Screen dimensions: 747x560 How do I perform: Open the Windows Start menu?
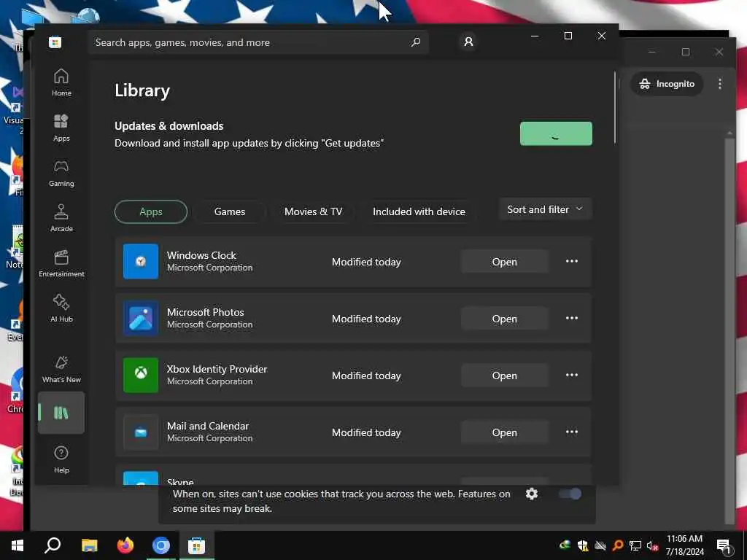tap(18, 545)
